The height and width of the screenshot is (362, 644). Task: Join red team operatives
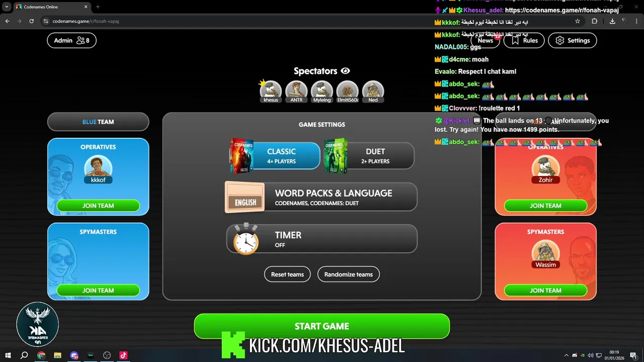545,206
